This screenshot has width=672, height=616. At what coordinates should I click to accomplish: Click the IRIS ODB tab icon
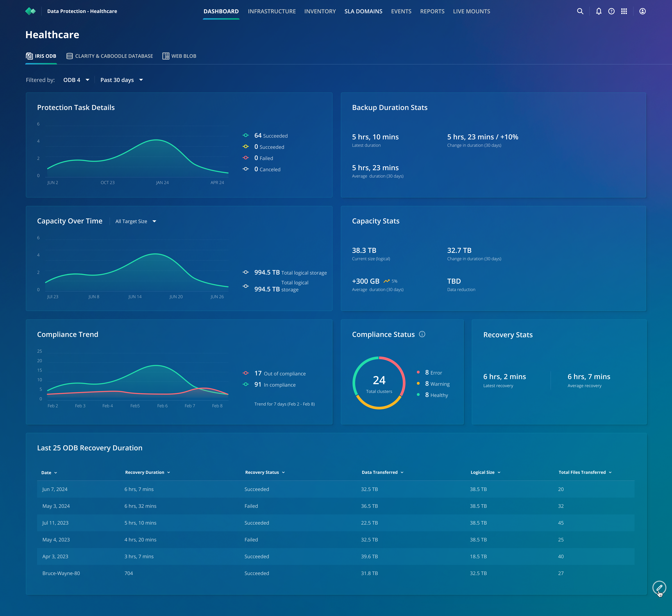[x=29, y=56]
